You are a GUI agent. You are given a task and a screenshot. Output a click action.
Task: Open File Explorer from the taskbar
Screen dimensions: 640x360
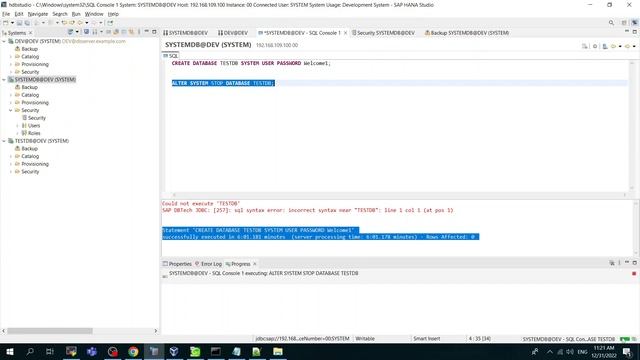[x=278, y=351]
